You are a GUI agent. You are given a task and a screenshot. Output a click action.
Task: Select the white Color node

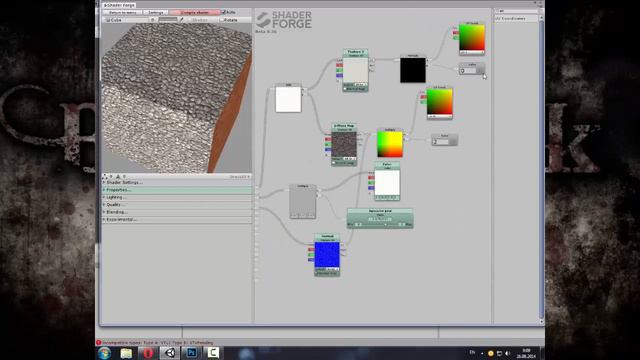coord(387,181)
